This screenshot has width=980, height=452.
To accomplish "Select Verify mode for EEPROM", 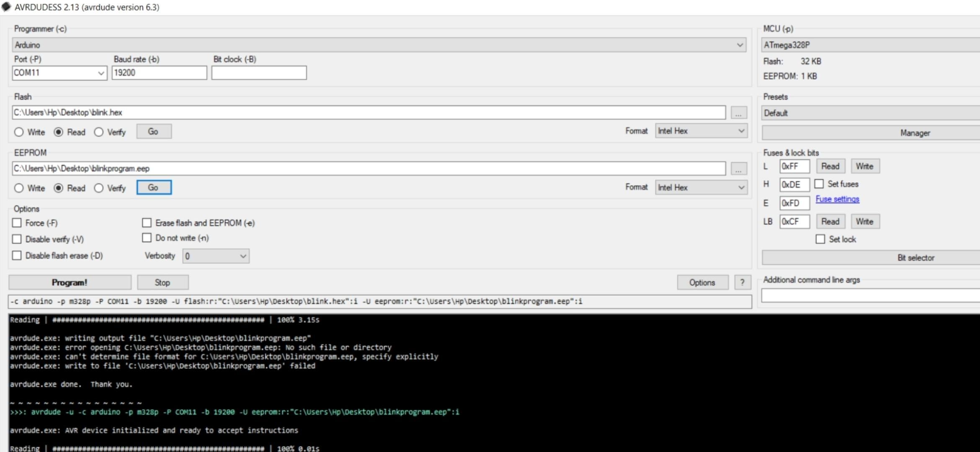I will click(x=99, y=188).
